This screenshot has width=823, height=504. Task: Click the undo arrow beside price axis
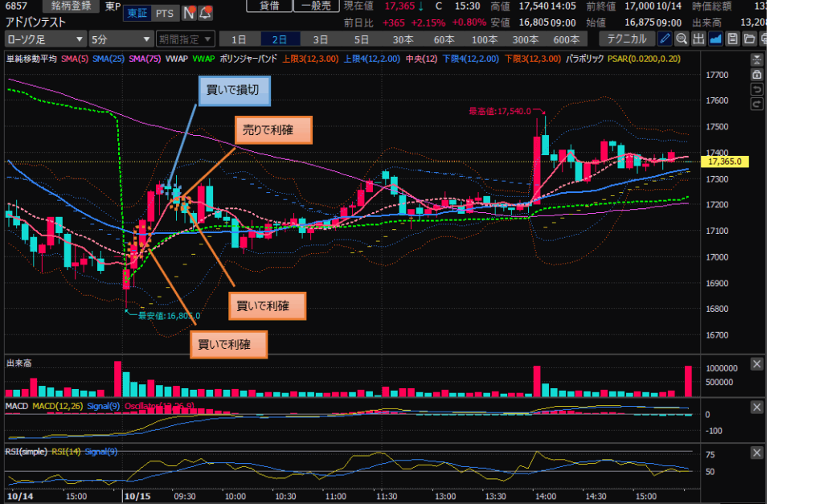(756, 89)
